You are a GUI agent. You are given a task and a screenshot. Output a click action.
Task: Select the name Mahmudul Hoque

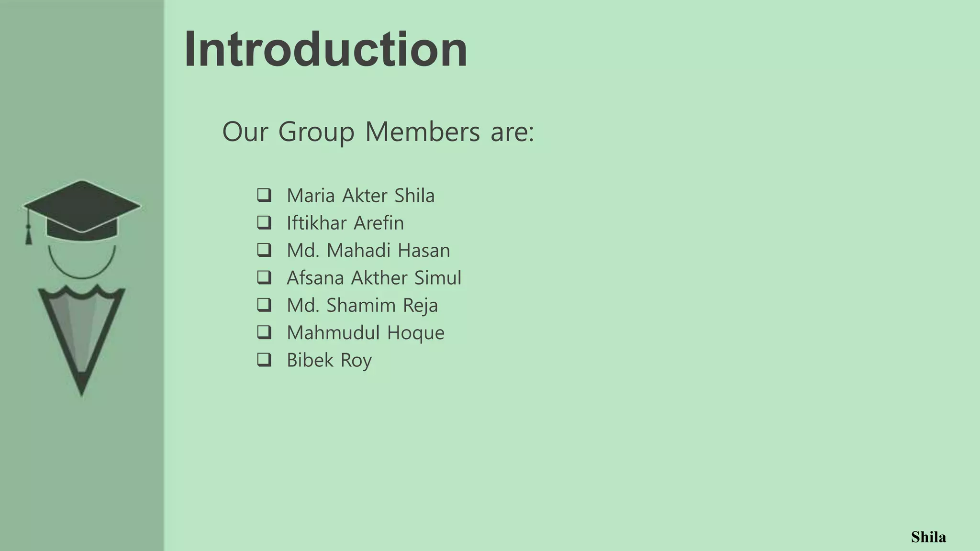366,333
